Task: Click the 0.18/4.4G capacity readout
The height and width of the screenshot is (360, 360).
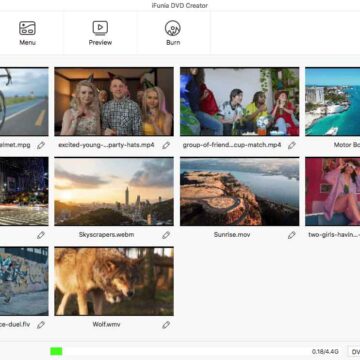Action: [x=325, y=352]
